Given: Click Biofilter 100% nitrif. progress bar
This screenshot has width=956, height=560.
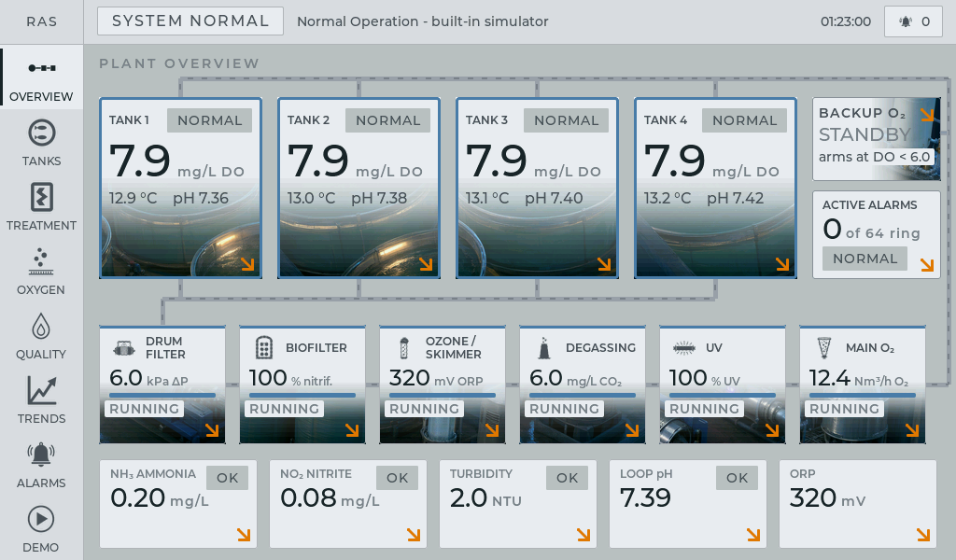Looking at the screenshot, I should (302, 395).
